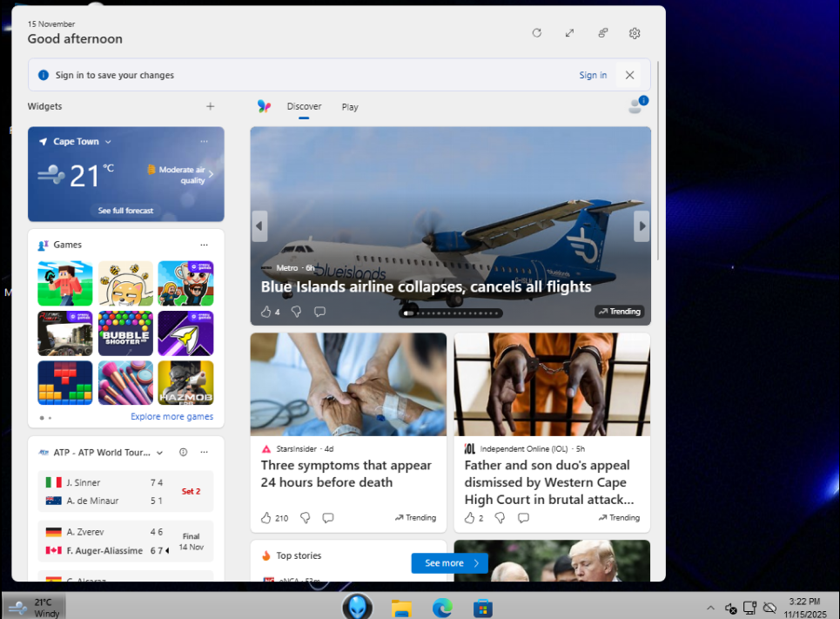The height and width of the screenshot is (619, 840).
Task: Add a new widget with plus icon
Action: click(211, 106)
